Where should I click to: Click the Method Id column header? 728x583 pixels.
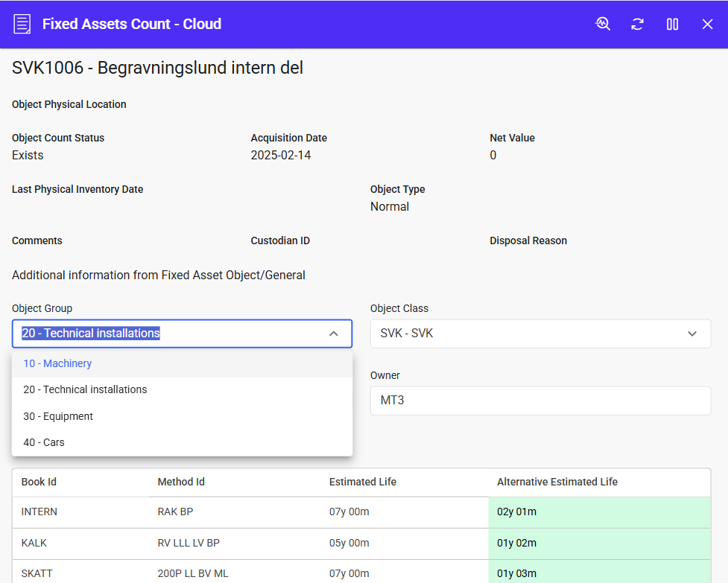click(181, 482)
